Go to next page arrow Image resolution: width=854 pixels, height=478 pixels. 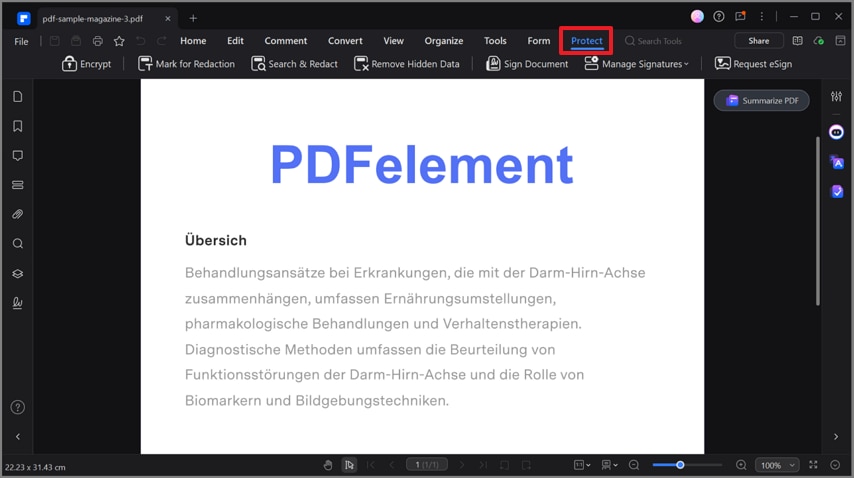click(x=462, y=465)
